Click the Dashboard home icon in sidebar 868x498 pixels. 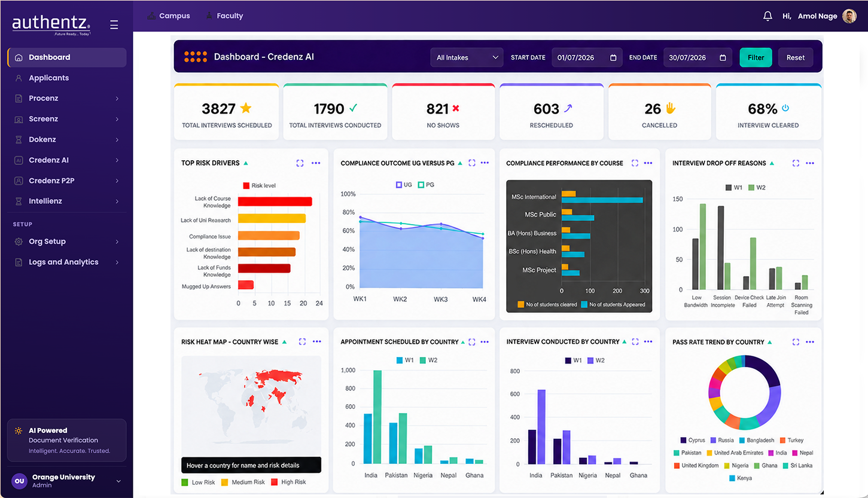[19, 57]
